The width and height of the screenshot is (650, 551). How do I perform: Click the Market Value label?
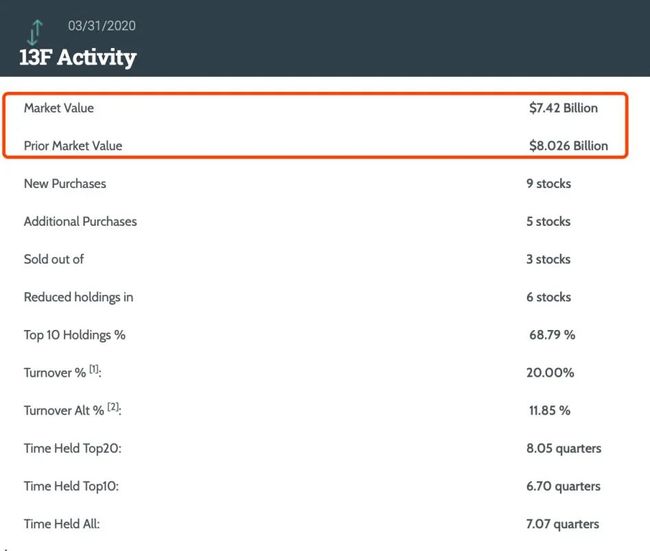(59, 108)
